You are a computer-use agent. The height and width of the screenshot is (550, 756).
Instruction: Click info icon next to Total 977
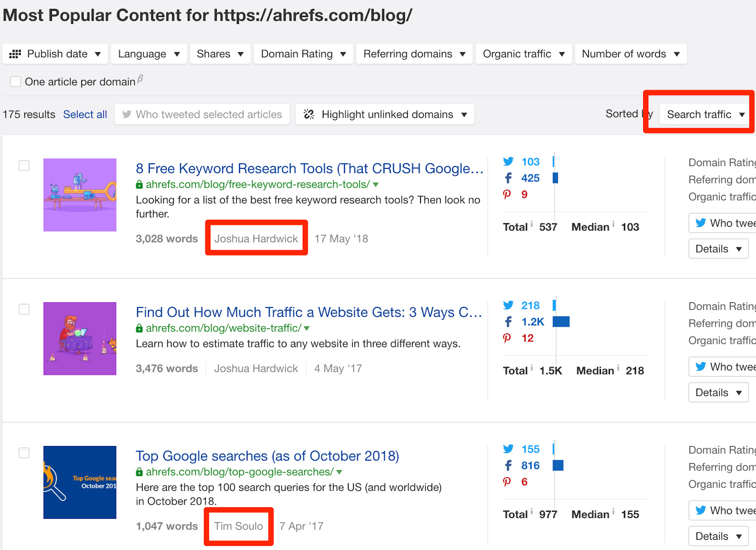[532, 511]
